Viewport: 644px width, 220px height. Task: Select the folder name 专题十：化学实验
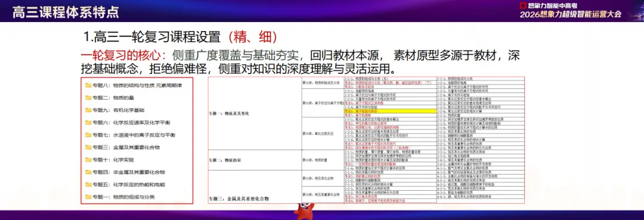[113, 159]
